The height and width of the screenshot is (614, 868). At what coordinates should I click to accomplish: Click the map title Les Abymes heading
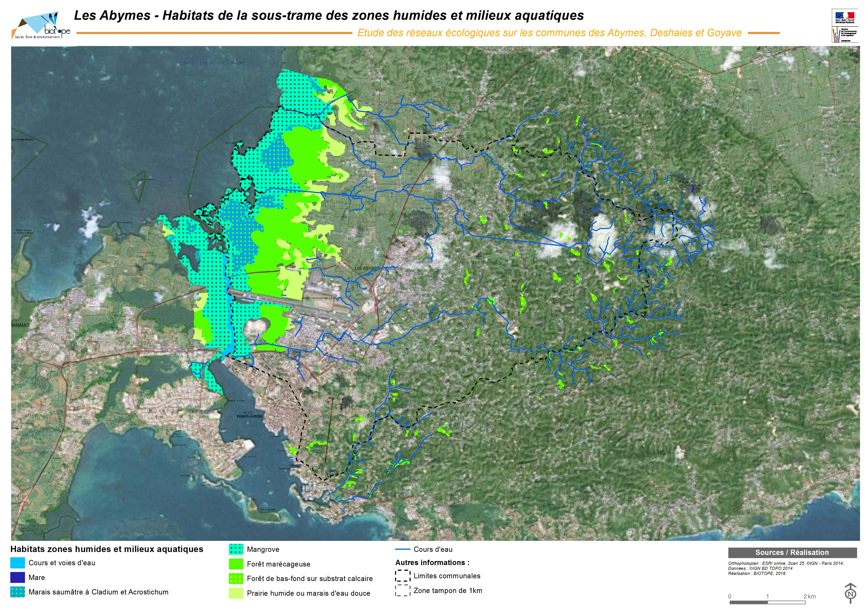(x=328, y=16)
